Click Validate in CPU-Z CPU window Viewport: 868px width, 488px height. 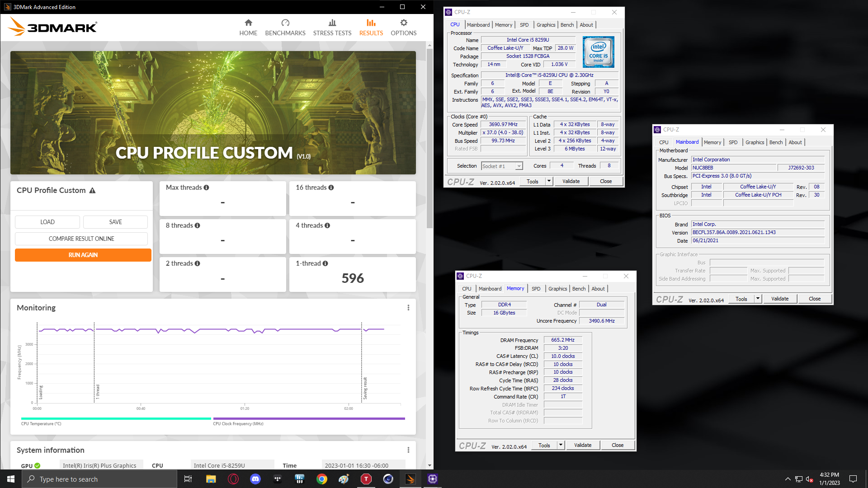(x=571, y=181)
